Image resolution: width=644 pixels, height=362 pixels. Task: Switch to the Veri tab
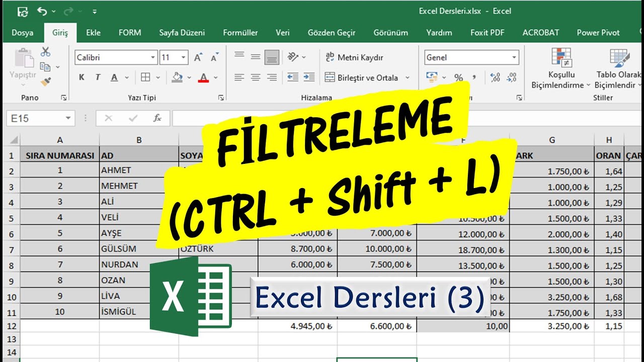[x=282, y=33]
